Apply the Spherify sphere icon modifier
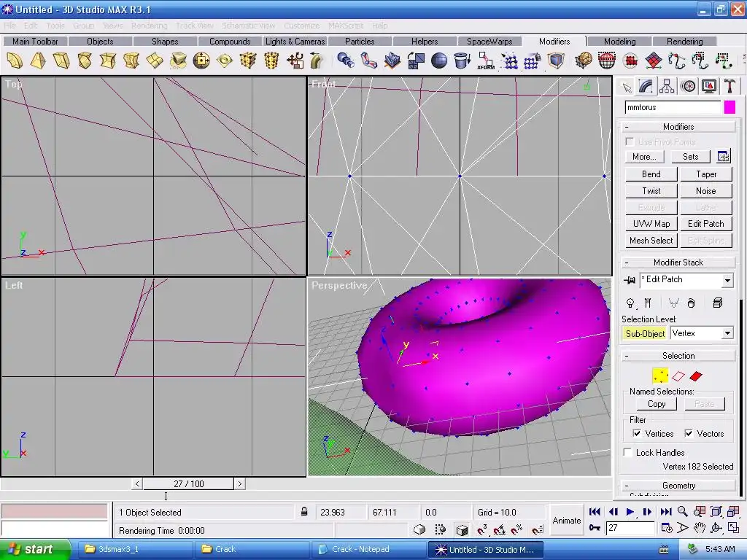The image size is (747, 560). (438, 61)
